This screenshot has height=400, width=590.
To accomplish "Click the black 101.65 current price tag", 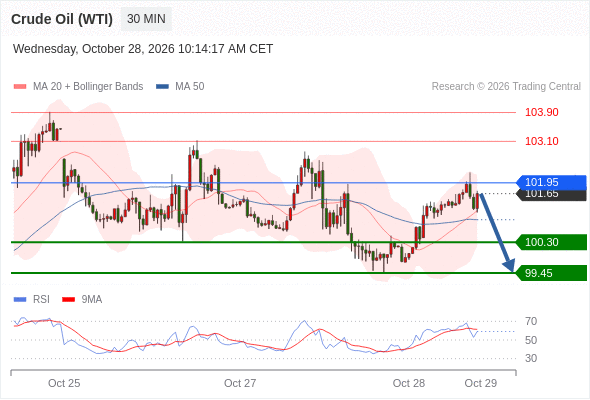I will click(551, 195).
